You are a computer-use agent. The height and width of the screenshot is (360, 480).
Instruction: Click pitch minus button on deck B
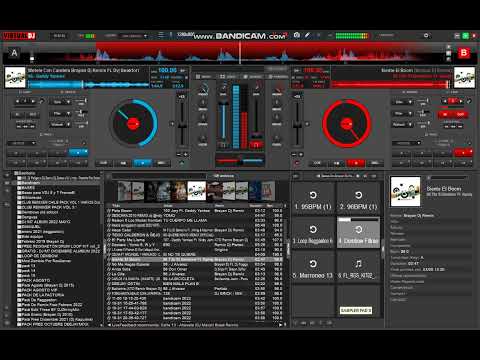point(294,154)
